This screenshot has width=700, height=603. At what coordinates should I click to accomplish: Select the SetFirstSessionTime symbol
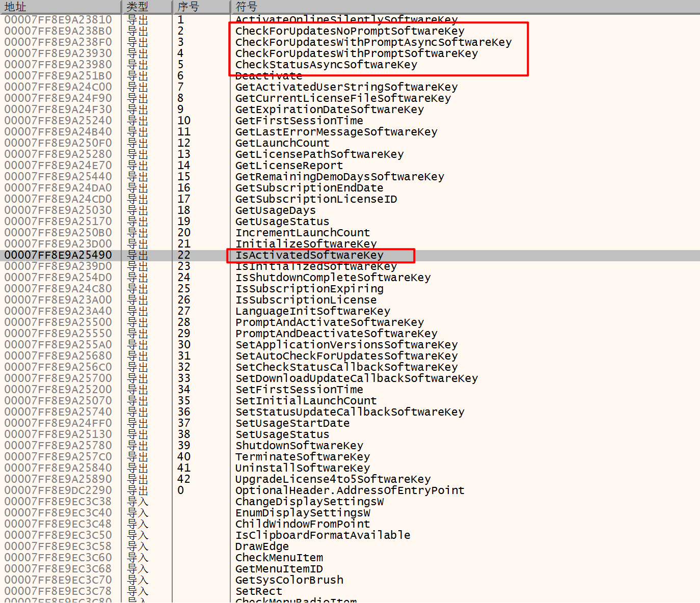(x=299, y=390)
